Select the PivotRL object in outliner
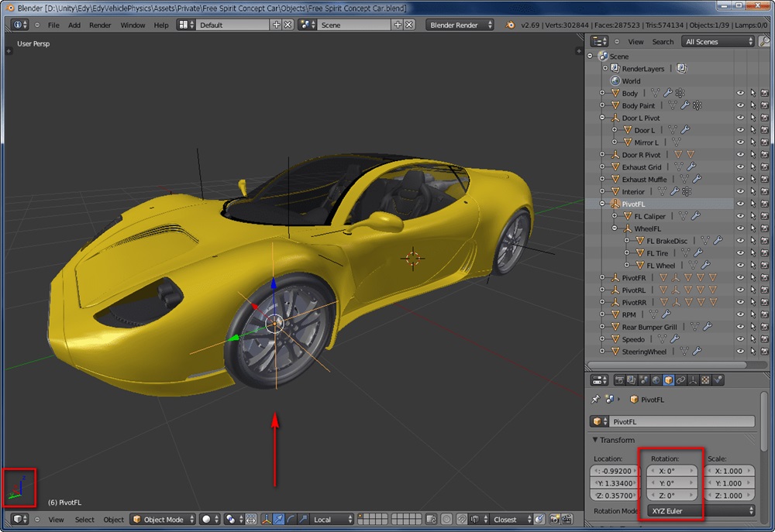Image resolution: width=775 pixels, height=532 pixels. (x=634, y=290)
